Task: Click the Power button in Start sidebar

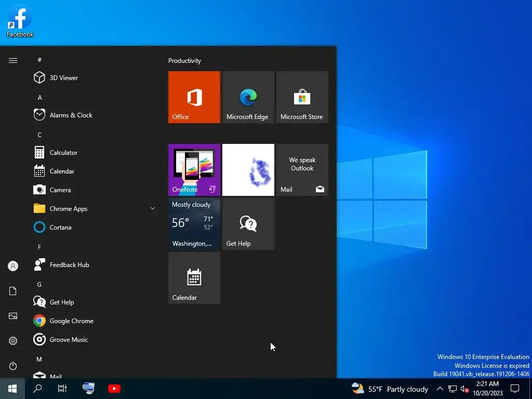Action: tap(13, 366)
